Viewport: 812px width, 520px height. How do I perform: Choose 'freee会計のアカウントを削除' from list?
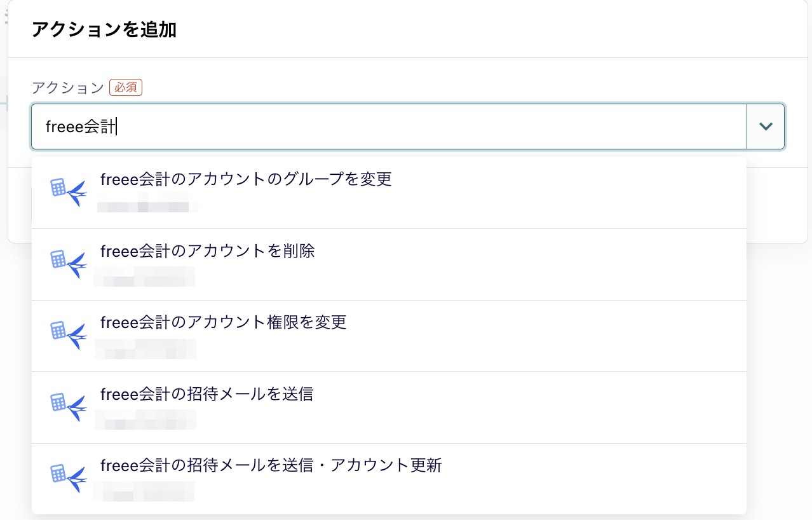tap(208, 252)
